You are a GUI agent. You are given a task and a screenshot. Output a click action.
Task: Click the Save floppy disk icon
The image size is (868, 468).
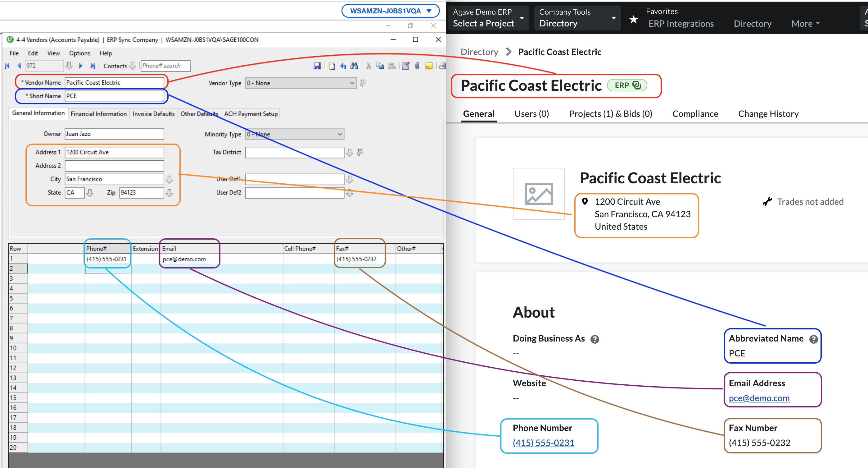317,66
